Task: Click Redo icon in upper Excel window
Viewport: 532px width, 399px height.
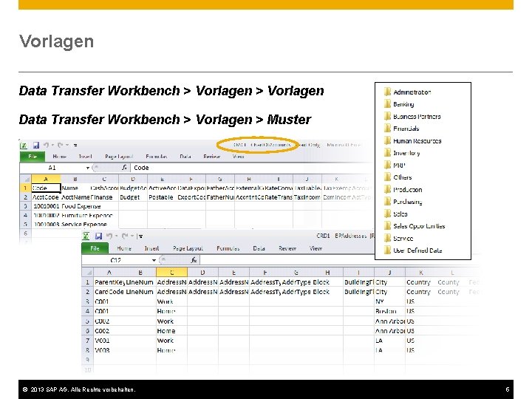Action: click(60, 145)
